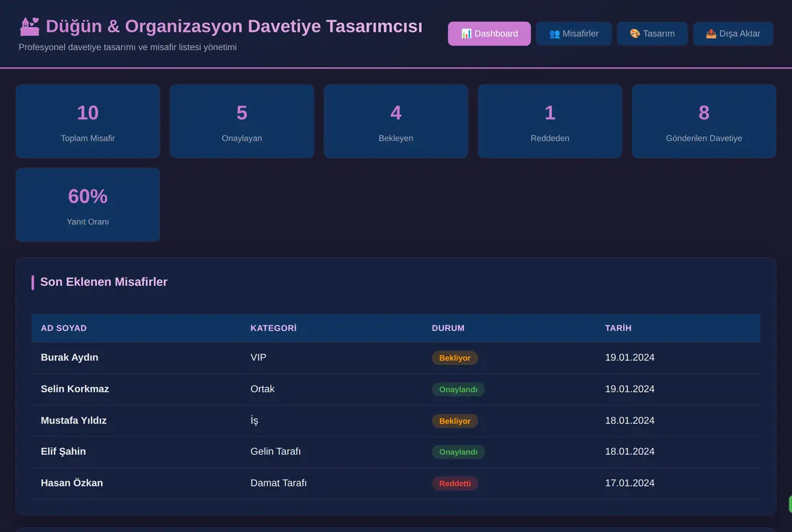
Task: Open the Dashboard tab
Action: click(x=489, y=34)
